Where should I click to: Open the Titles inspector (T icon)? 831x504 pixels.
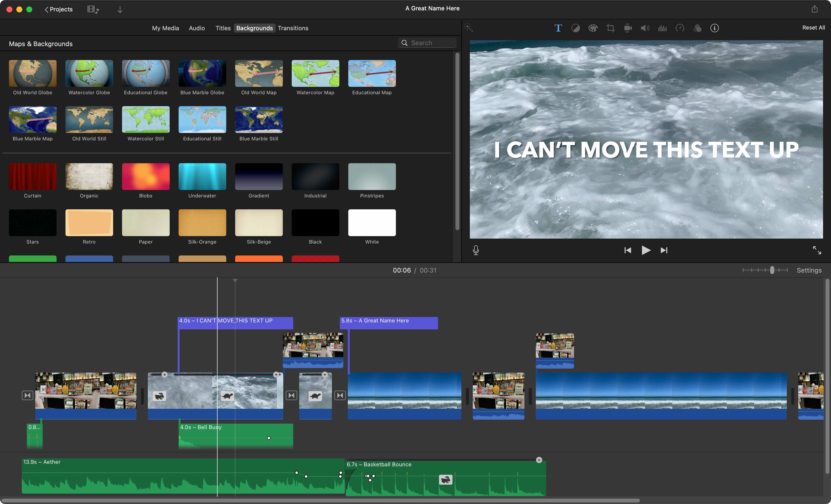[558, 28]
